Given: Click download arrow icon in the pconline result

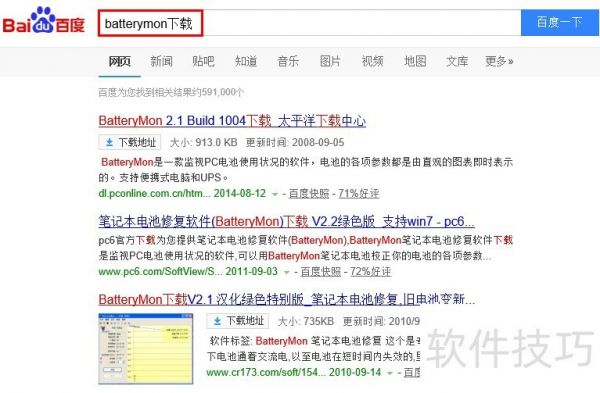Looking at the screenshot, I should coord(109,142).
